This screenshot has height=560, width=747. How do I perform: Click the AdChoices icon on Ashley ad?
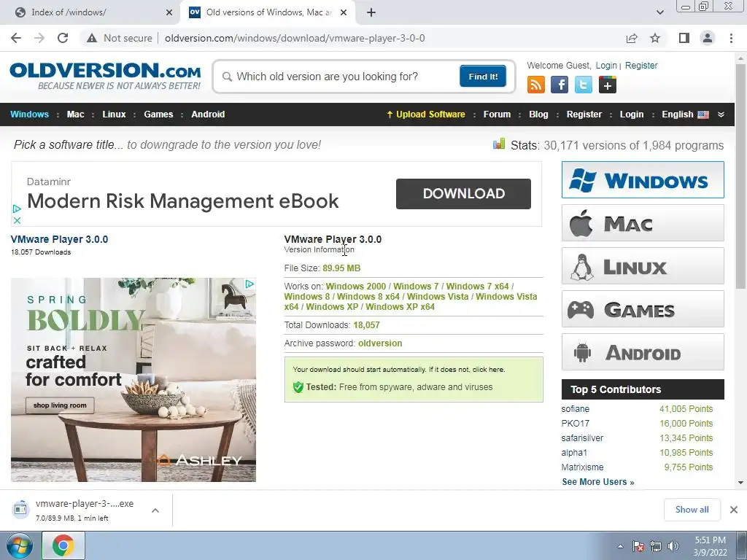pyautogui.click(x=249, y=284)
